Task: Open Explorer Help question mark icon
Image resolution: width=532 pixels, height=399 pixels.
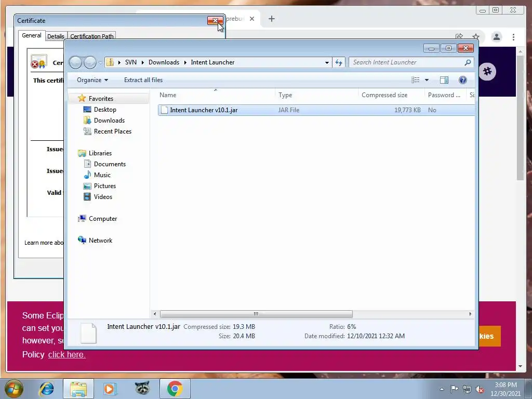Action: point(462,79)
